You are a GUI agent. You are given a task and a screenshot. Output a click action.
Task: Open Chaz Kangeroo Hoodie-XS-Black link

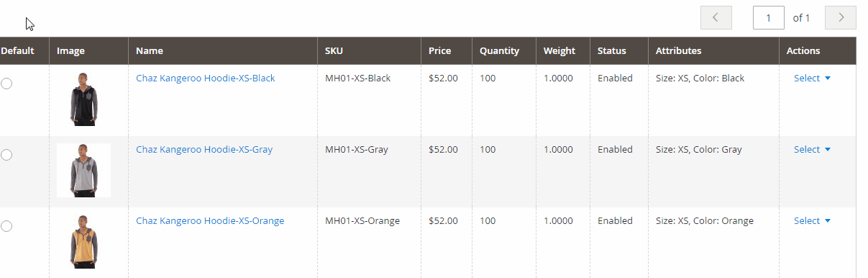coord(206,78)
